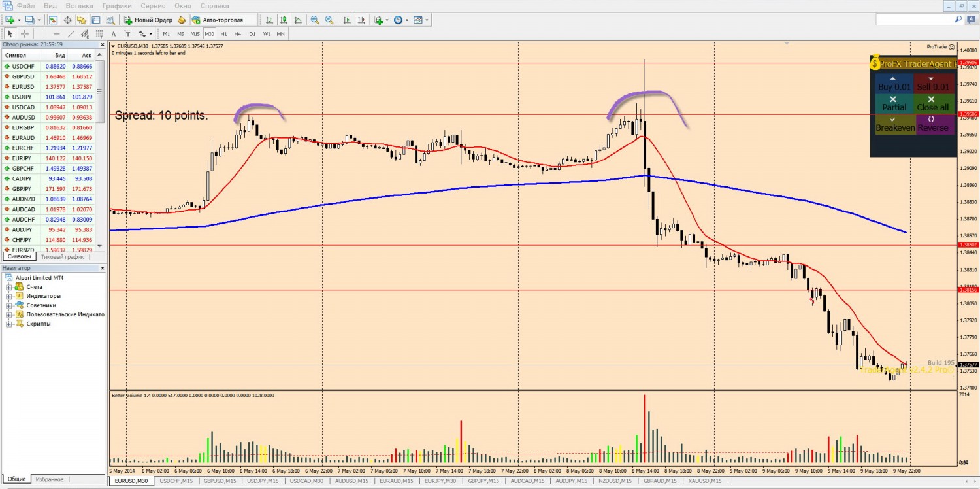Toggle the Авто-торговля button
Viewport: 980px width, 489px height.
[223, 20]
